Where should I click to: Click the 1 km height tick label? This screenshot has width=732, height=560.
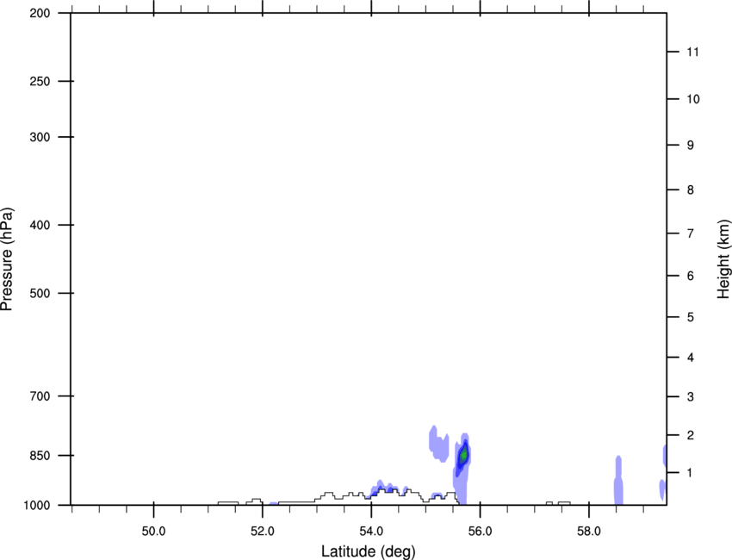[690, 473]
